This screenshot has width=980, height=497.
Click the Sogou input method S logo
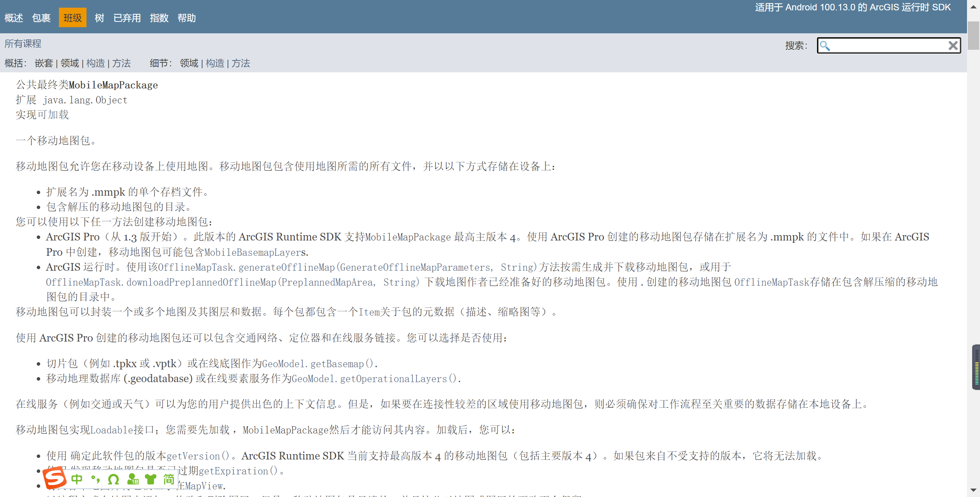point(55,479)
